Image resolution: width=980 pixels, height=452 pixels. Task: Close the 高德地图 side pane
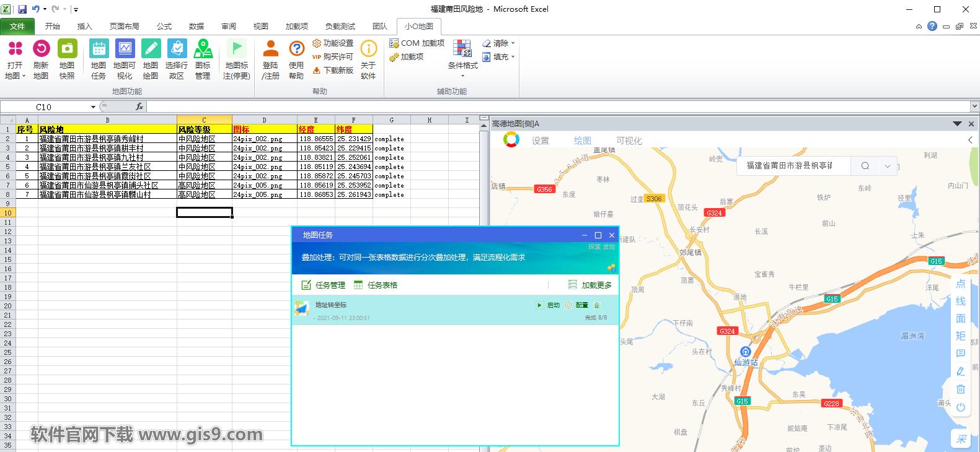[971, 124]
